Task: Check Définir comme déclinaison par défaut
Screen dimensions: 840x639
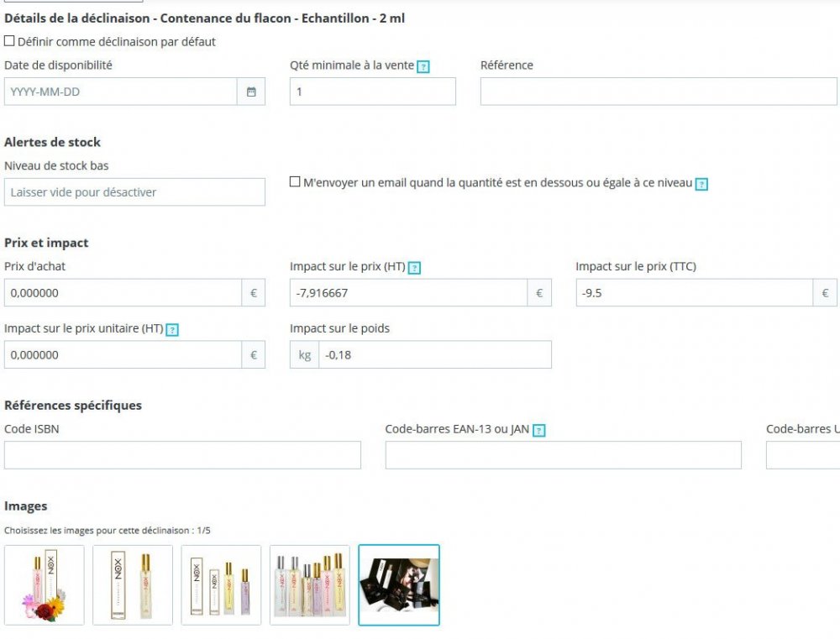Action: click(x=9, y=40)
